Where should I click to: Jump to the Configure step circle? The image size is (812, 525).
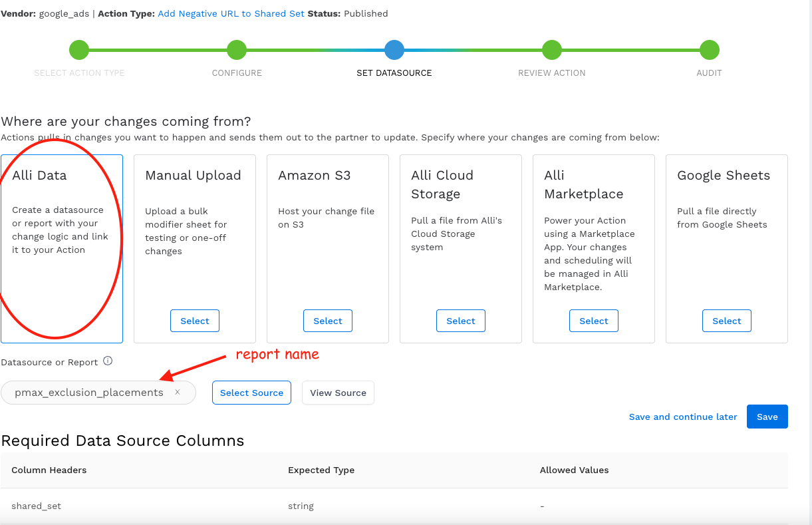[237, 50]
